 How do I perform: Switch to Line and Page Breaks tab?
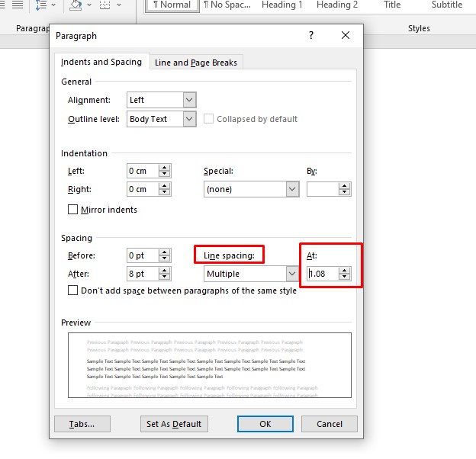tap(196, 63)
